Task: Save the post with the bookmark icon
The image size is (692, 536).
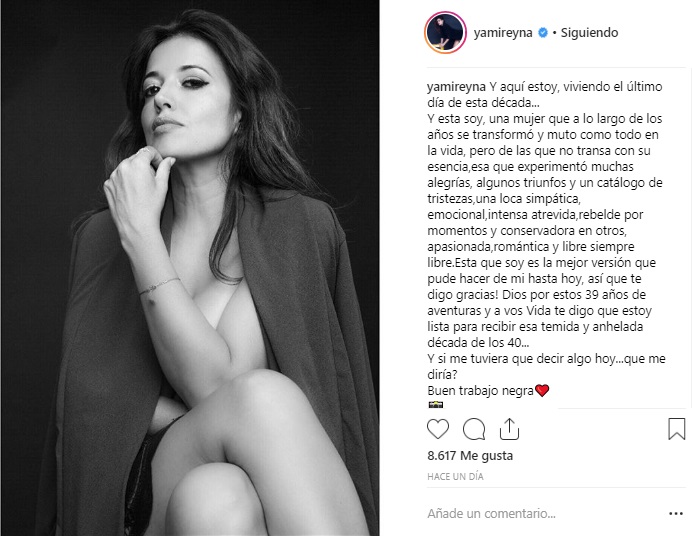Action: coord(677,429)
